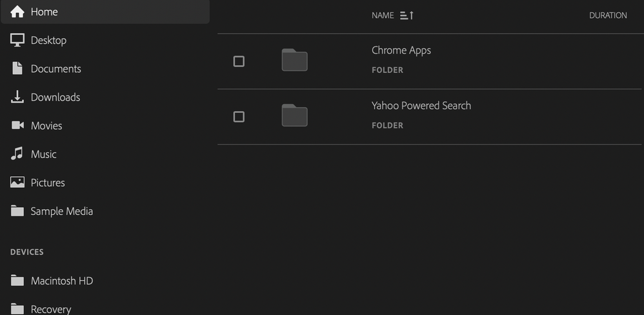Select the Yahoo Powered Search folder name

(x=421, y=106)
